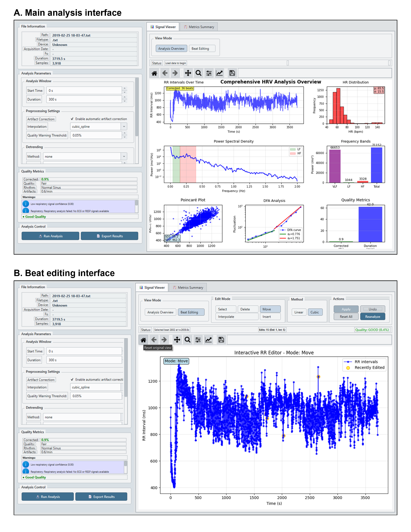Image resolution: width=411 pixels, height=532 pixels.
Task: Click the Reanalyze button in beat editing interface
Action: [373, 317]
